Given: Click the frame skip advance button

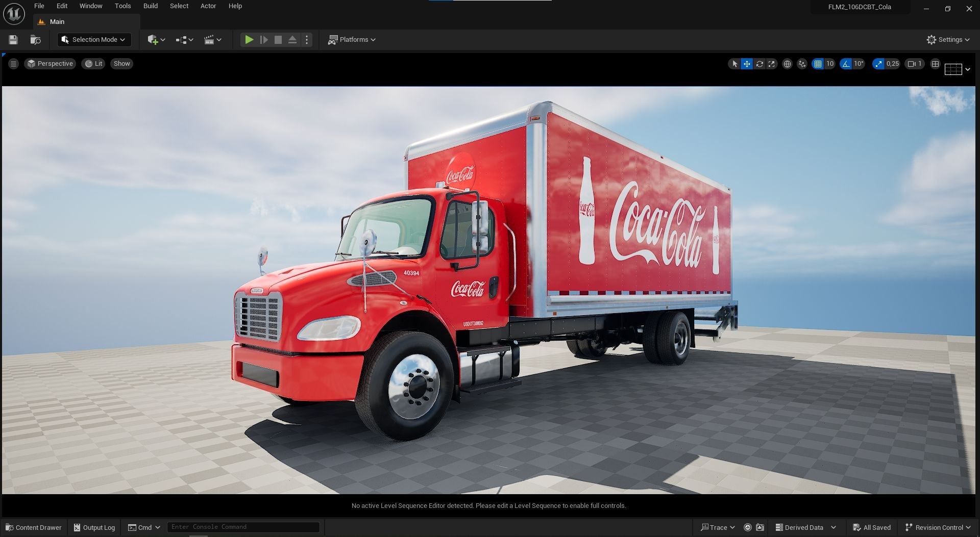Looking at the screenshot, I should pos(264,40).
